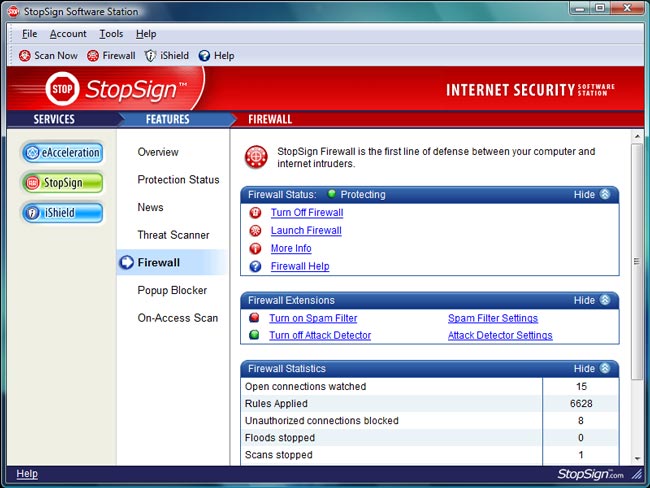
Task: Click the Scan Now toolbar icon
Action: tap(24, 56)
